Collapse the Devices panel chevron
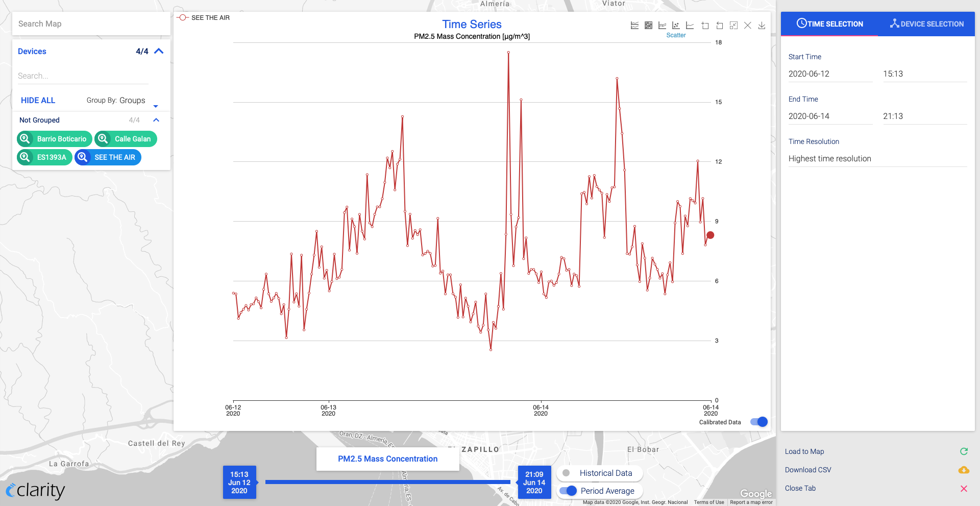The image size is (980, 506). 159,51
